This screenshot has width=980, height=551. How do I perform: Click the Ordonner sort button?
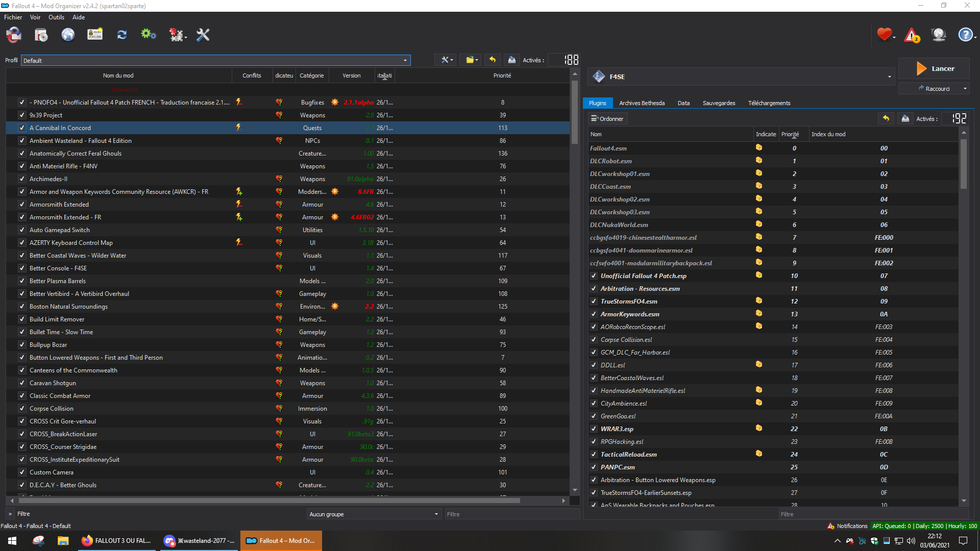pos(607,119)
